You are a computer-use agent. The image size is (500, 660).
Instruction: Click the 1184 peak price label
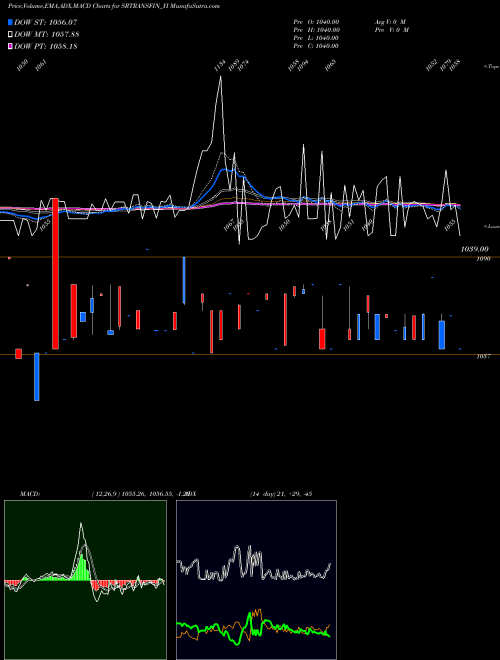220,66
